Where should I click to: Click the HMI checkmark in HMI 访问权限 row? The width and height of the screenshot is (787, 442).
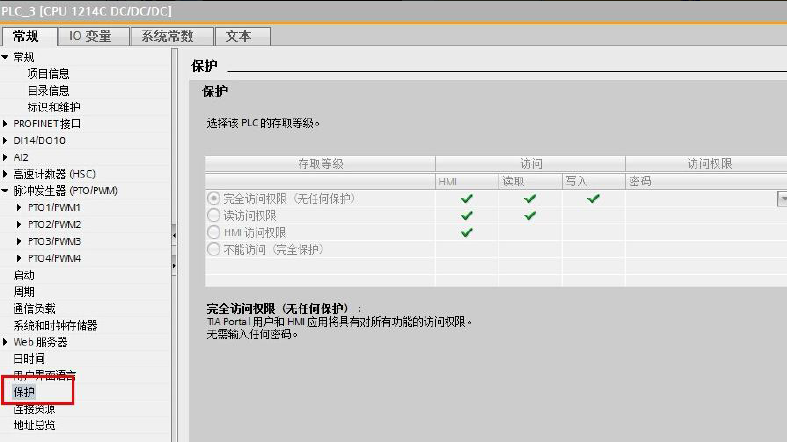466,232
